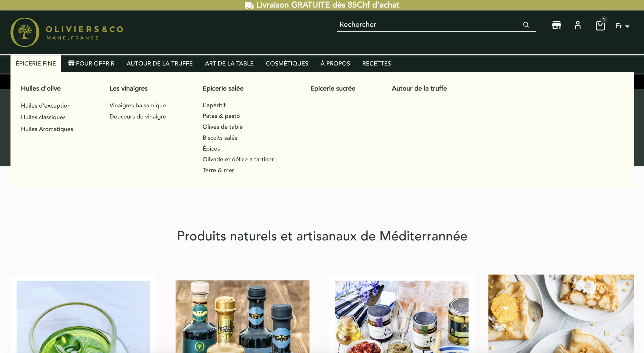
Task: Expand the Fr language dropdown
Action: 622,26
